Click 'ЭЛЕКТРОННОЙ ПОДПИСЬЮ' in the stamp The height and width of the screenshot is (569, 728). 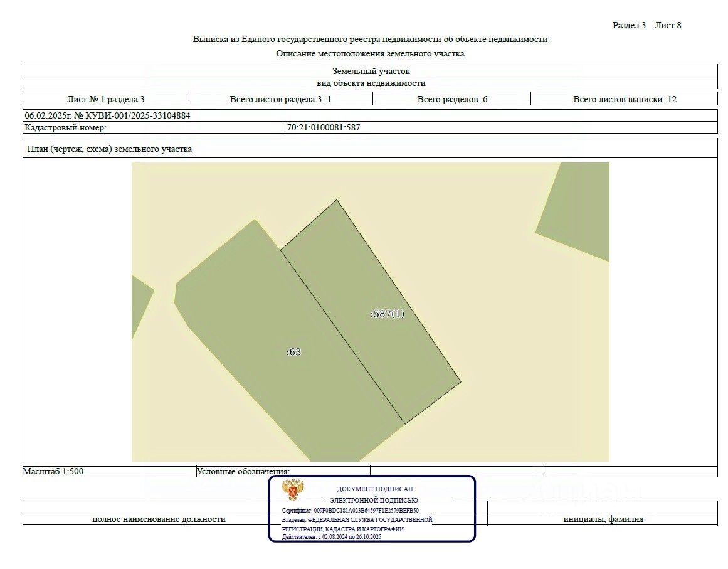[374, 500]
